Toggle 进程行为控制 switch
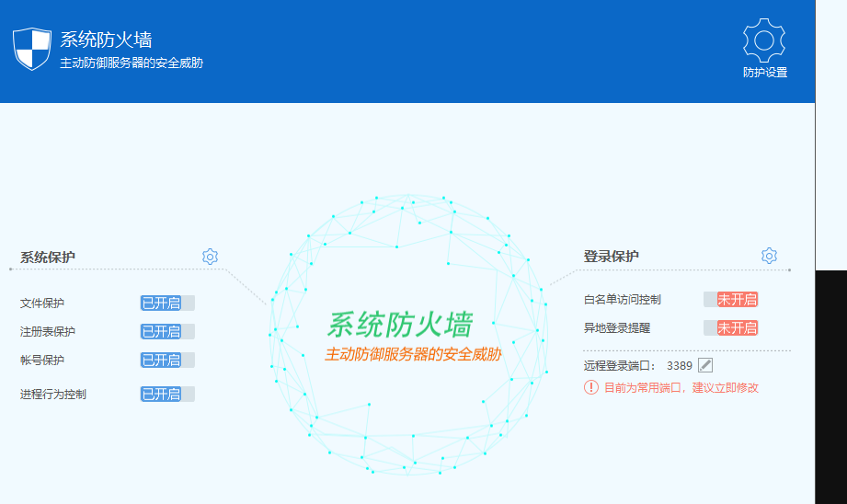 [167, 395]
